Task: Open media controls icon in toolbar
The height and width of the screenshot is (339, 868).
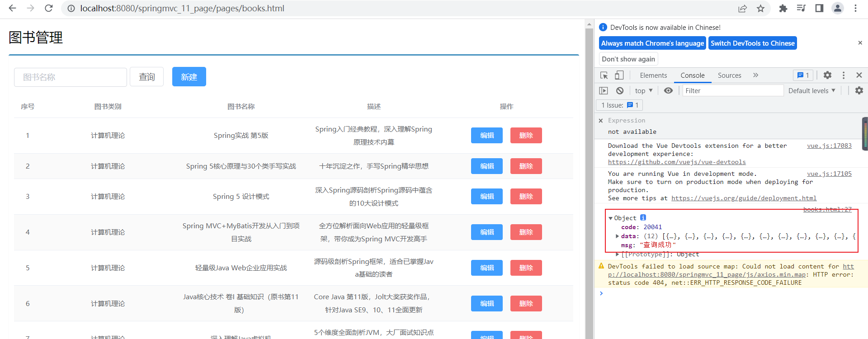Action: tap(801, 8)
